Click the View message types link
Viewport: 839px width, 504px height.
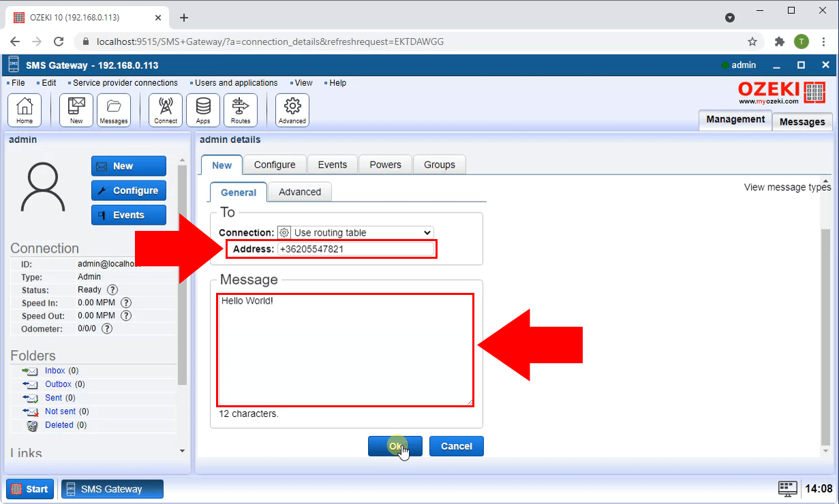tap(787, 187)
